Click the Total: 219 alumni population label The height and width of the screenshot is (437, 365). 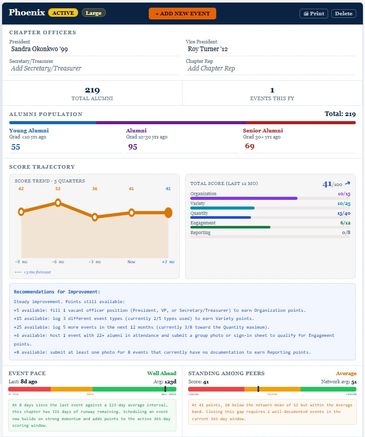(x=340, y=114)
